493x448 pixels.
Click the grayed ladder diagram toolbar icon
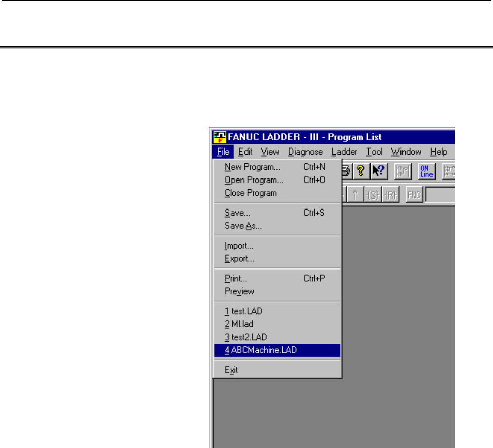(403, 171)
